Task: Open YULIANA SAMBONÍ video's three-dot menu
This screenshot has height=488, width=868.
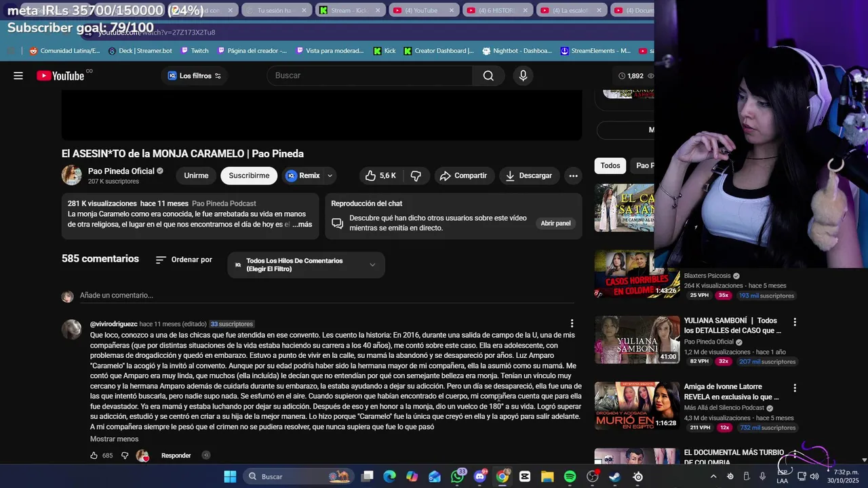Action: (795, 322)
